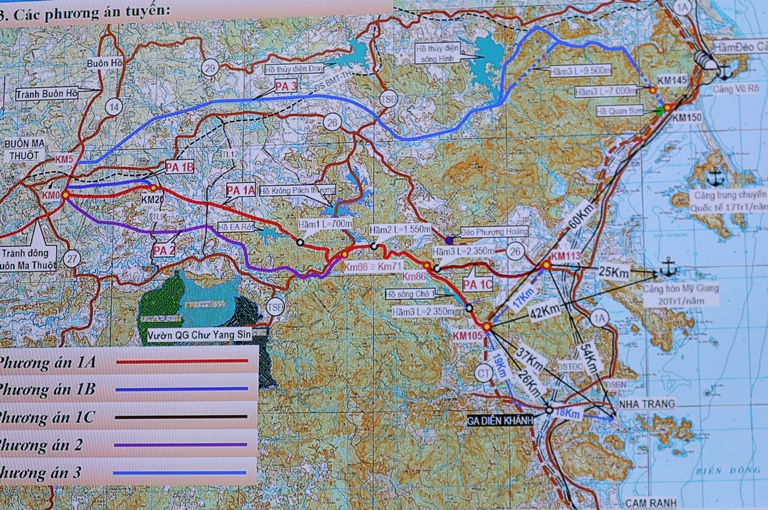The image size is (768, 510).
Task: Click the KM145 marker dot
Action: tap(652, 90)
